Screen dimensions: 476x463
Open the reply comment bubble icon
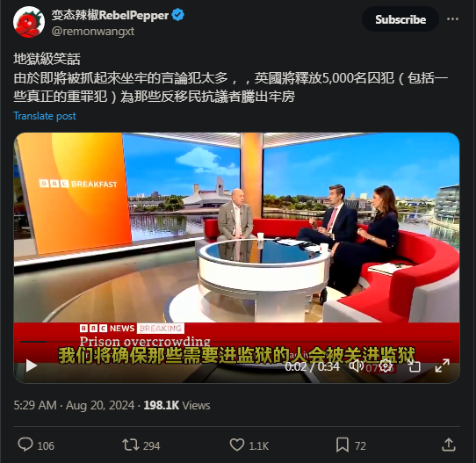pyautogui.click(x=25, y=445)
